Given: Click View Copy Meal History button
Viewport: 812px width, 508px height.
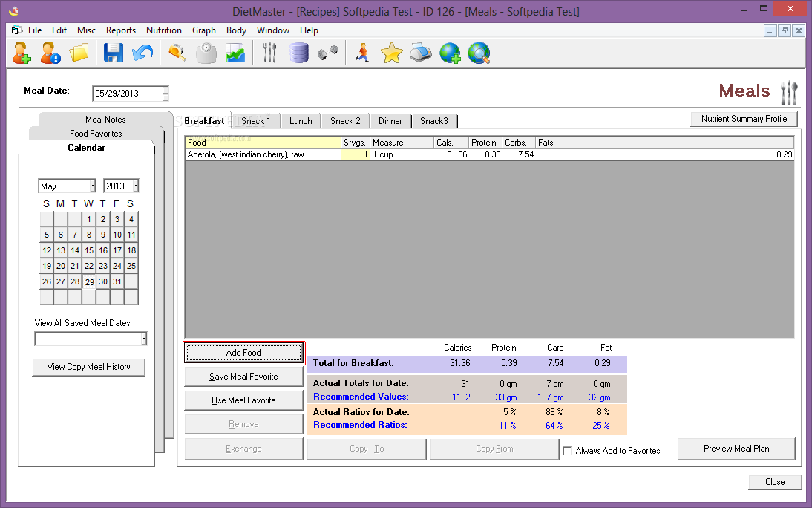Looking at the screenshot, I should (88, 366).
